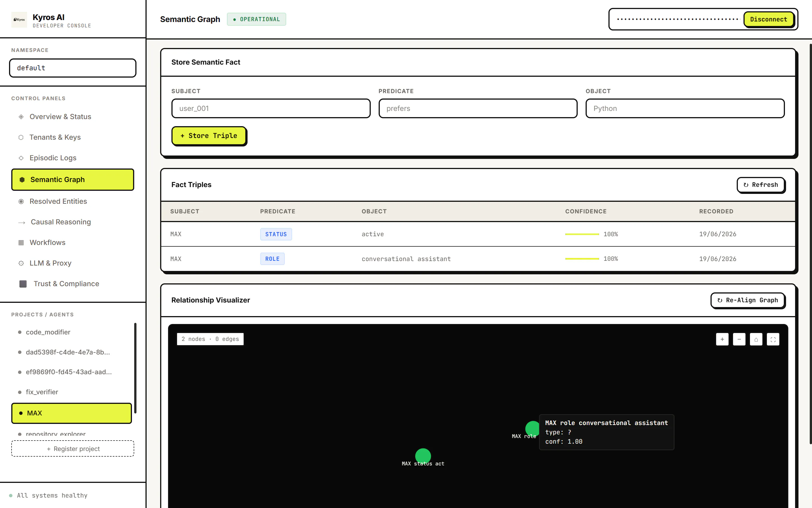Click the Object input field
This screenshot has width=812, height=508.
[x=685, y=108]
